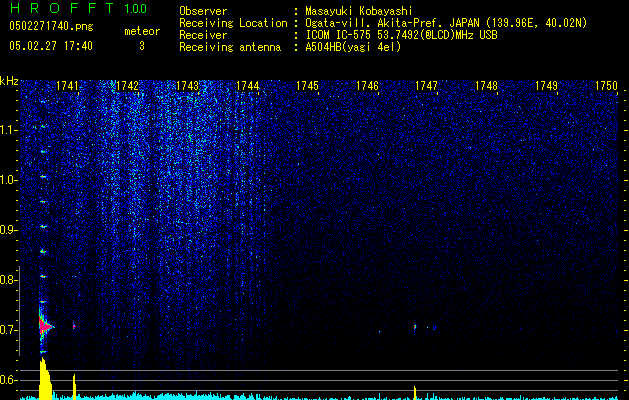Click the Observer label
This screenshot has width=629, height=400.
(203, 11)
